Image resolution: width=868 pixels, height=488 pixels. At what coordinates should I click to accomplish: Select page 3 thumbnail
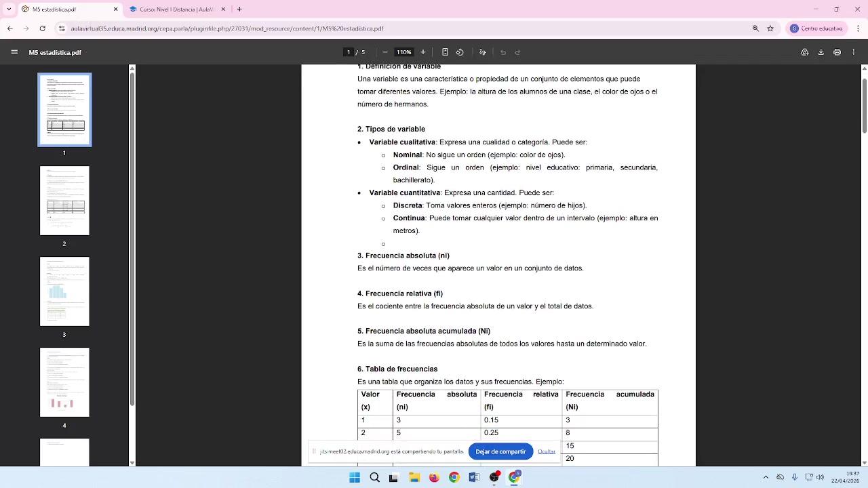[x=64, y=291]
